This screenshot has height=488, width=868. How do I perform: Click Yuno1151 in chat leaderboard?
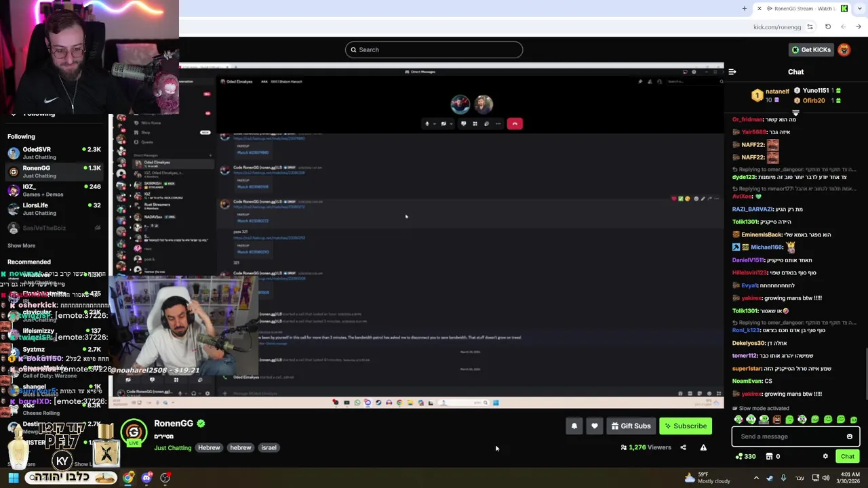816,90
